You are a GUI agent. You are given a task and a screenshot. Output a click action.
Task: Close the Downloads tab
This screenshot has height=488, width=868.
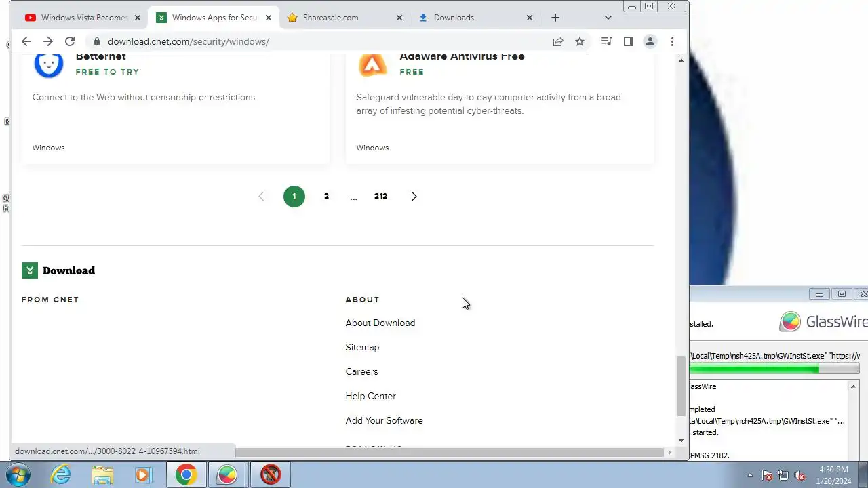coord(530,18)
